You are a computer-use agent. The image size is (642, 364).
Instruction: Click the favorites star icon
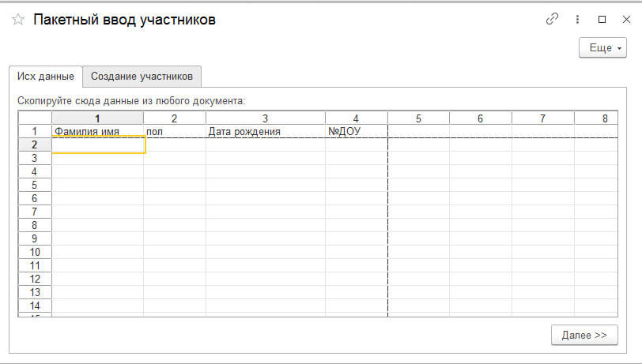tap(18, 20)
